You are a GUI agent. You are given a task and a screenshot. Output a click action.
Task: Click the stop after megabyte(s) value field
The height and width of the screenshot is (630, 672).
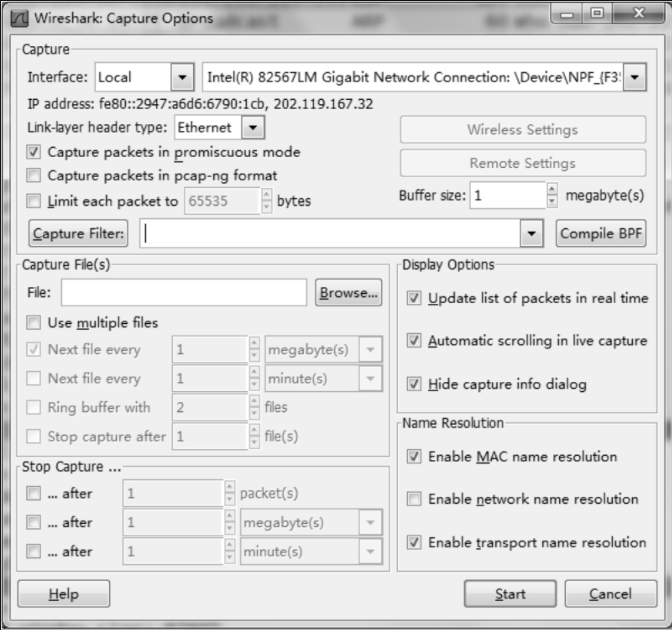tap(173, 522)
